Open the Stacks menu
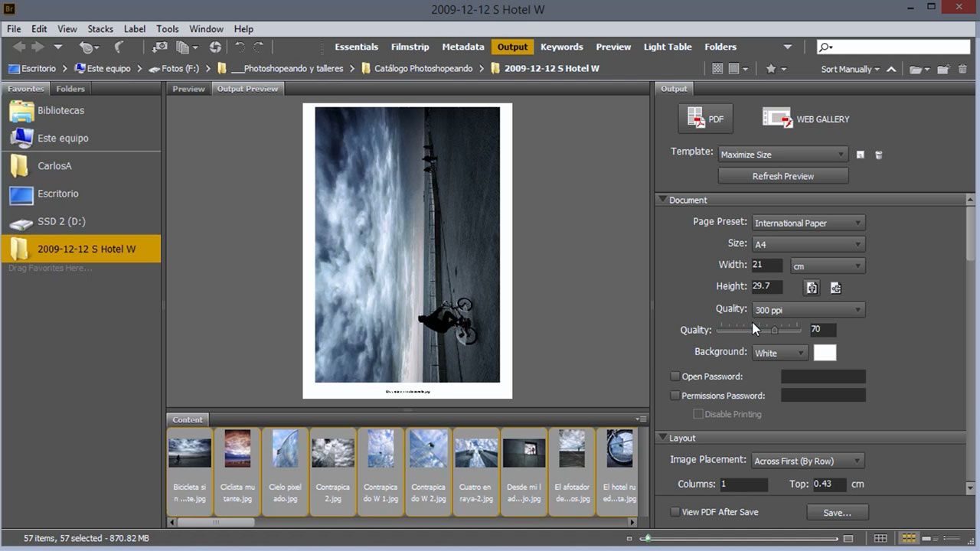 click(100, 29)
